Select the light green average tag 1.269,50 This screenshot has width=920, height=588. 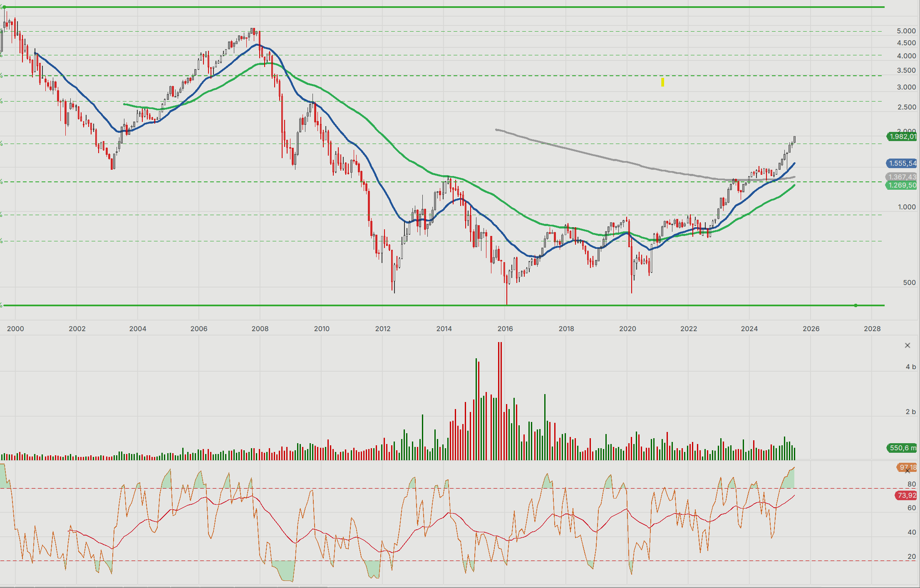902,185
